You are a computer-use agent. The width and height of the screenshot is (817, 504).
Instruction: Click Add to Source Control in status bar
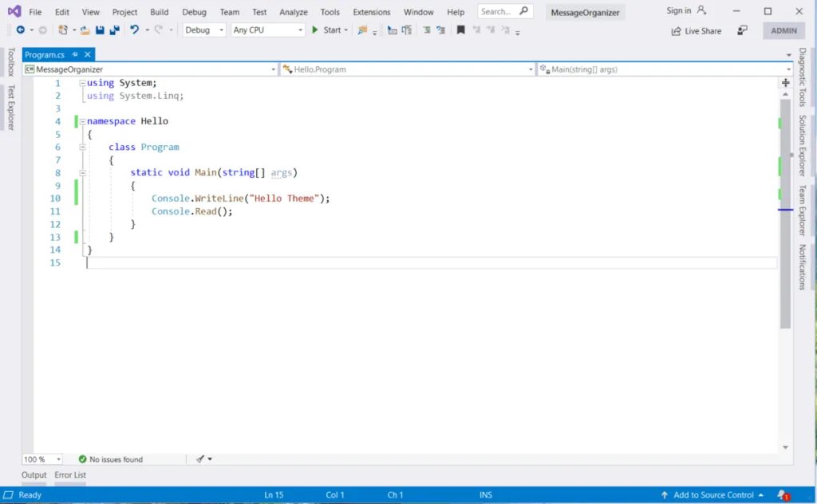tap(712, 495)
